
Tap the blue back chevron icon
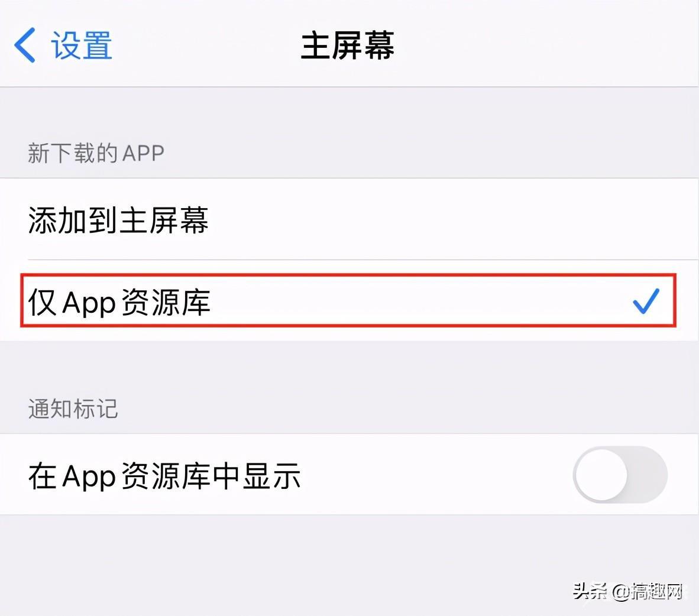[25, 45]
